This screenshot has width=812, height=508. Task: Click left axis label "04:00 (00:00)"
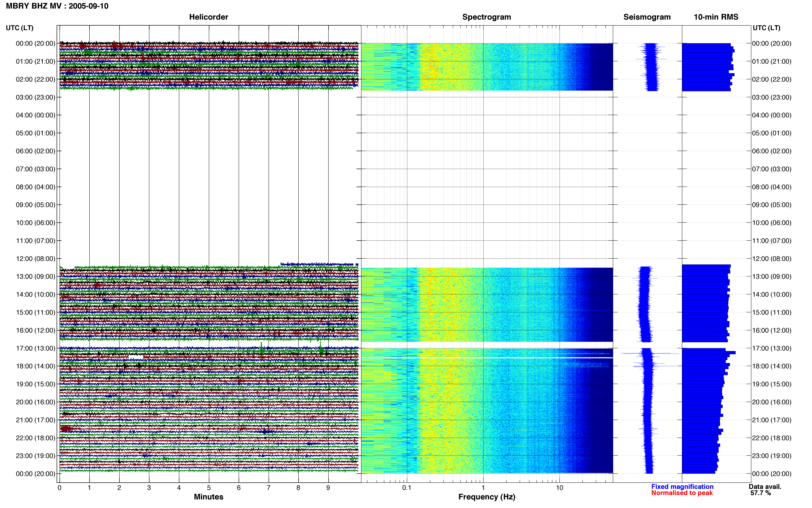point(36,115)
